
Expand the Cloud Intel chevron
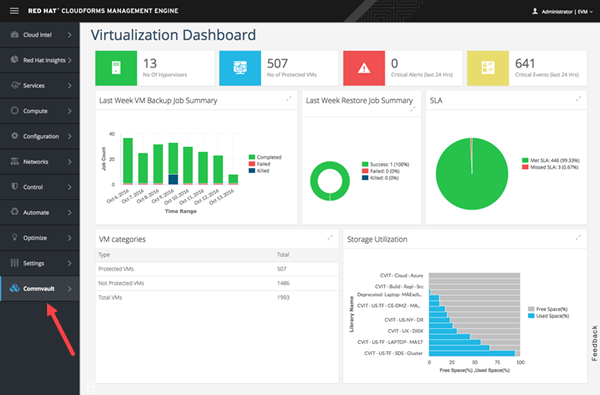[x=70, y=35]
